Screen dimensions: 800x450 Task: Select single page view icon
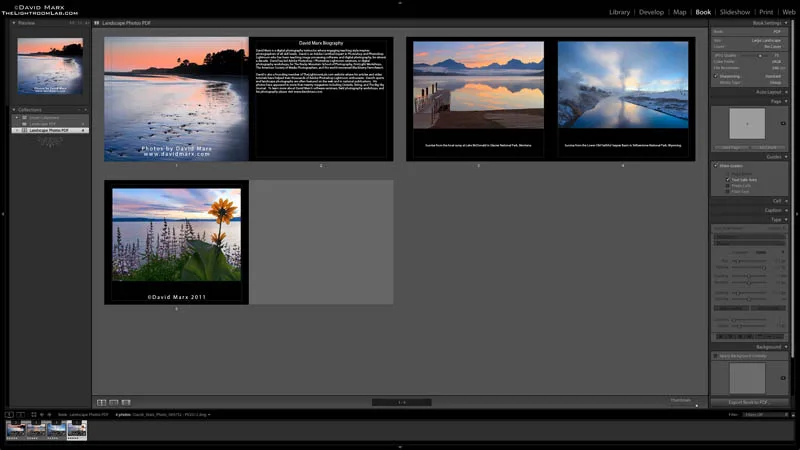(x=126, y=403)
